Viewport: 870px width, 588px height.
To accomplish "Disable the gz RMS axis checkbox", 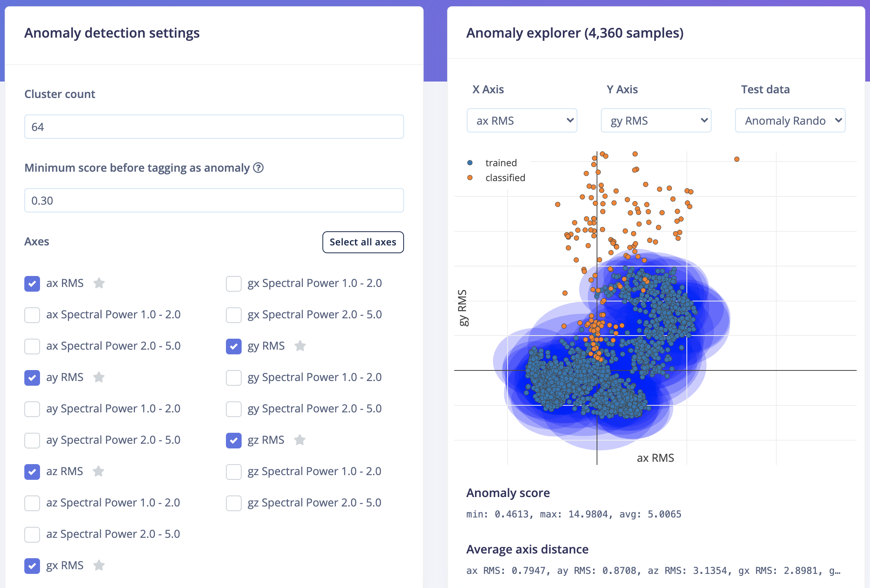I will [x=233, y=440].
